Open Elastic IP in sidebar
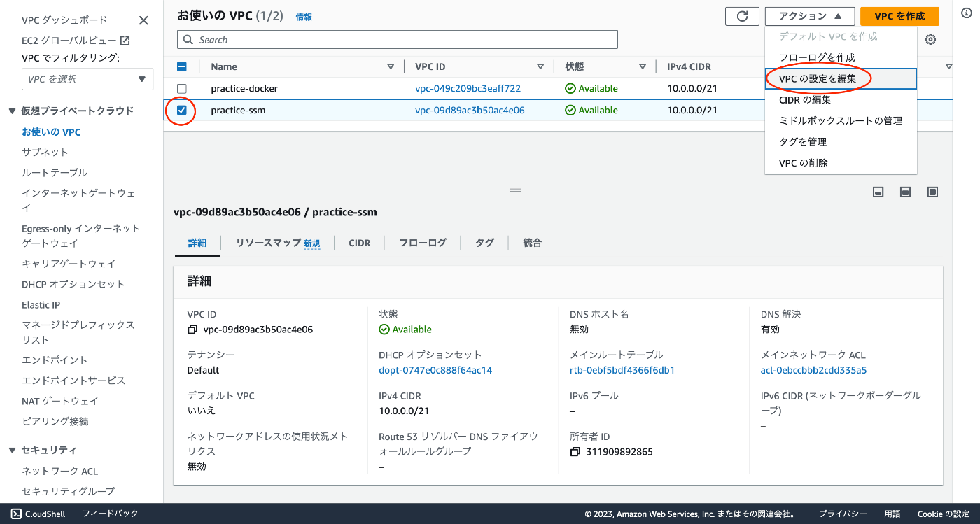The width and height of the screenshot is (980, 524). [41, 305]
